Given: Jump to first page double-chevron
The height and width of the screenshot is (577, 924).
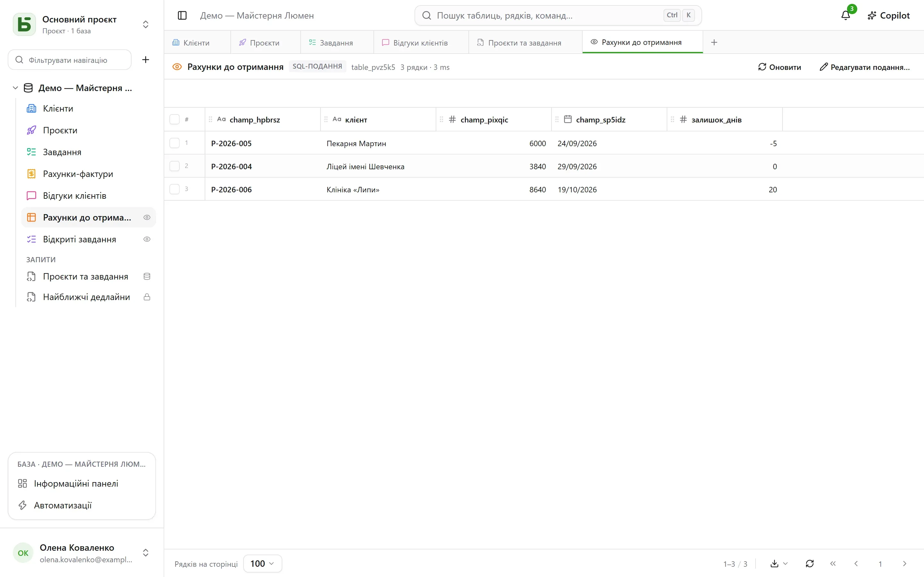Looking at the screenshot, I should (x=833, y=564).
